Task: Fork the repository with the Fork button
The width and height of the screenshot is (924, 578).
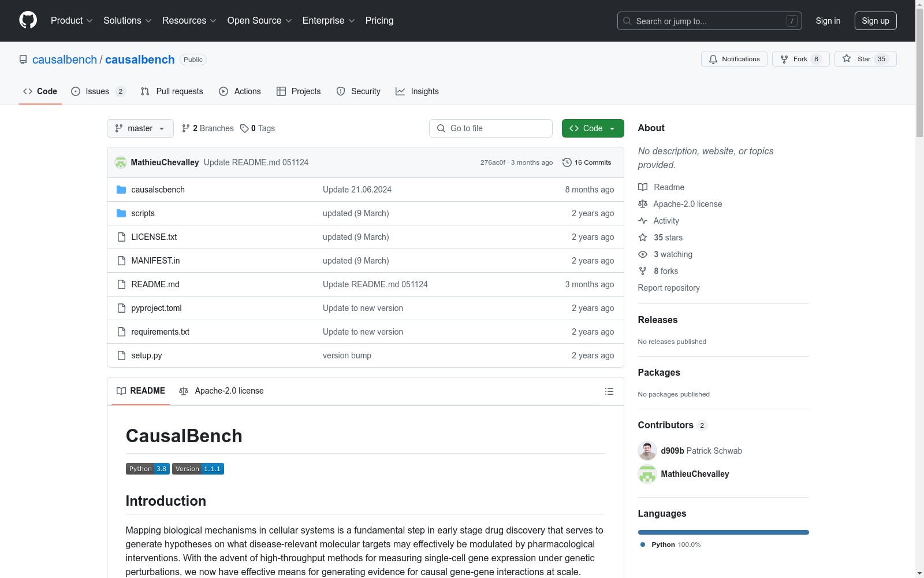Action: [x=800, y=59]
